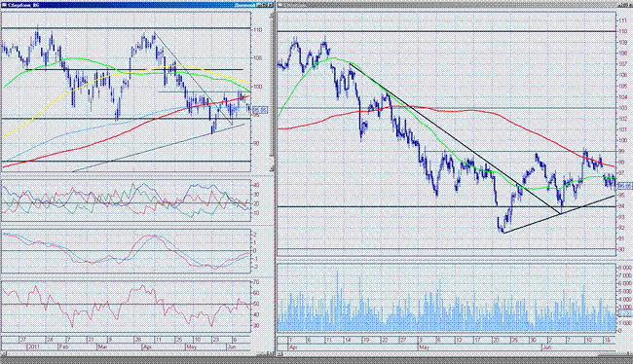Click price level 110 on left chart axis
The height and width of the screenshot is (364, 633).
(x=257, y=30)
